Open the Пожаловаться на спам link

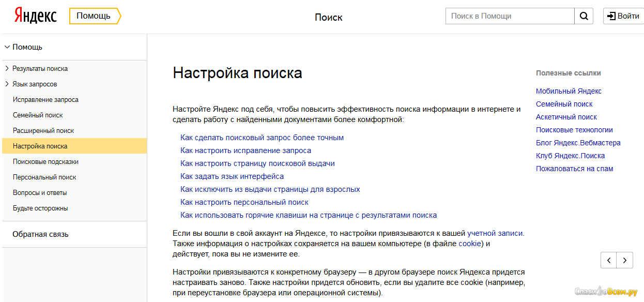[574, 169]
